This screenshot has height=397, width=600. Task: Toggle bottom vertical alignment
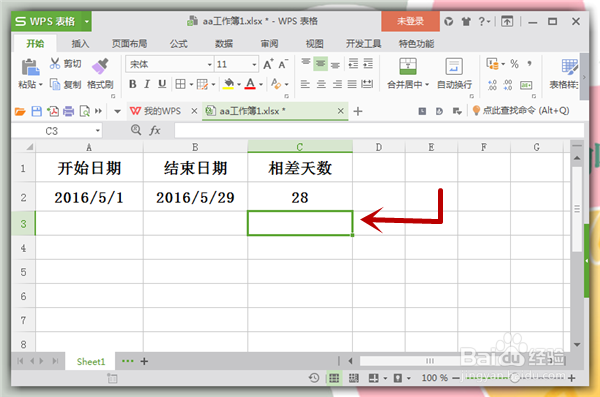coord(335,64)
